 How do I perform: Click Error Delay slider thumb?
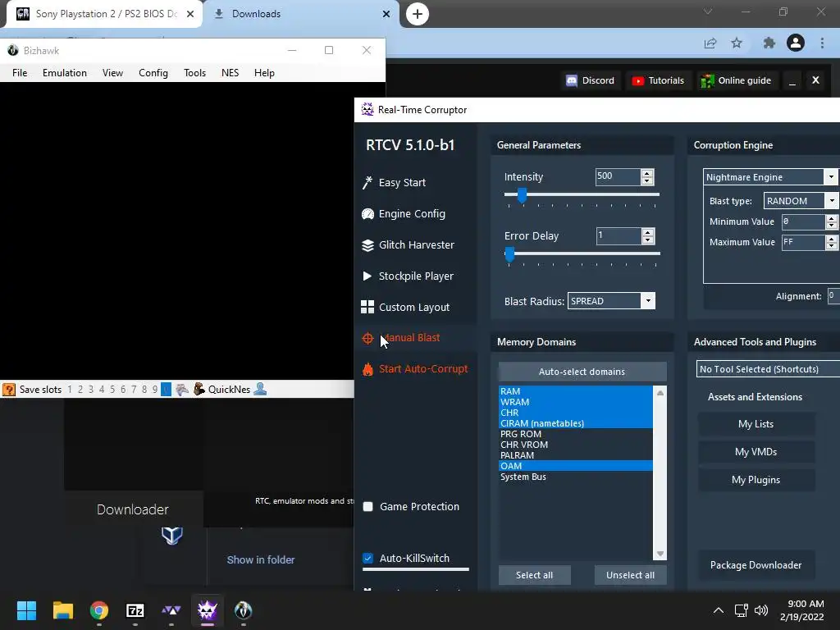tap(509, 254)
